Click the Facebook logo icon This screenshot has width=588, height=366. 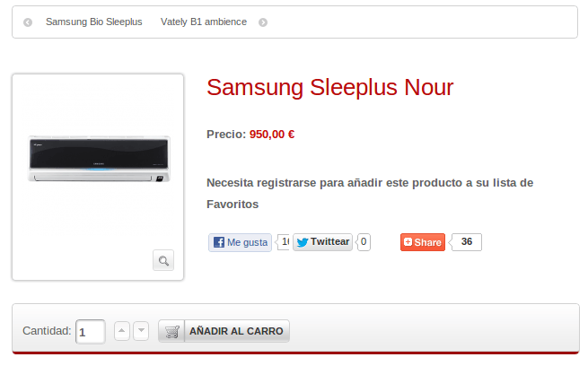point(219,242)
